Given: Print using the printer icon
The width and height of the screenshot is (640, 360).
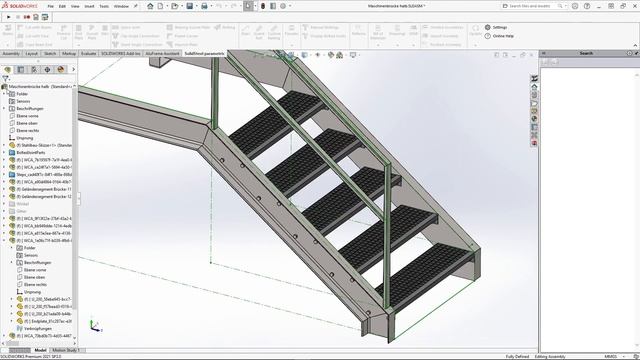Looking at the screenshot, I should [x=204, y=6].
